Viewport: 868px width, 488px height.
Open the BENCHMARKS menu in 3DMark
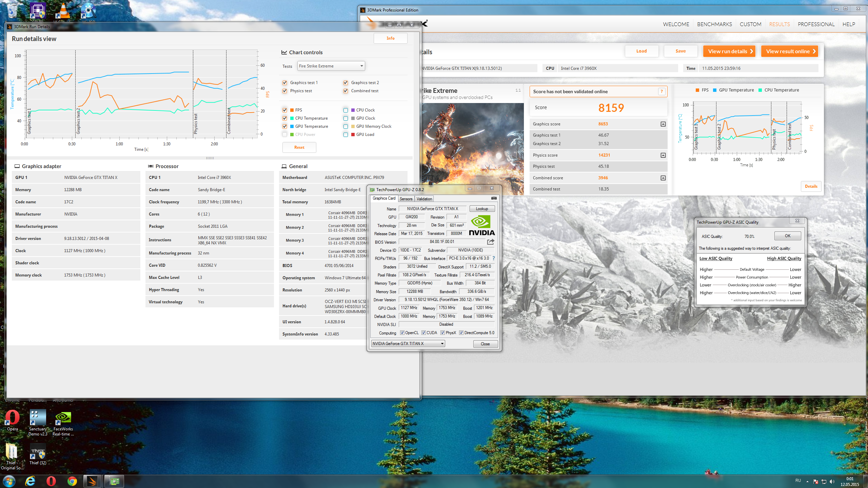pos(714,24)
